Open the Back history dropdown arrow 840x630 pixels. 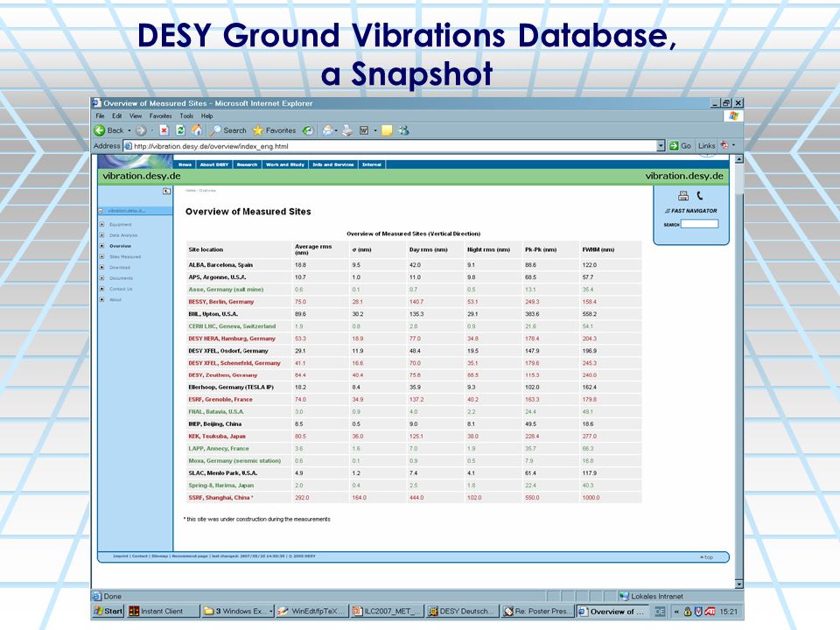(129, 130)
